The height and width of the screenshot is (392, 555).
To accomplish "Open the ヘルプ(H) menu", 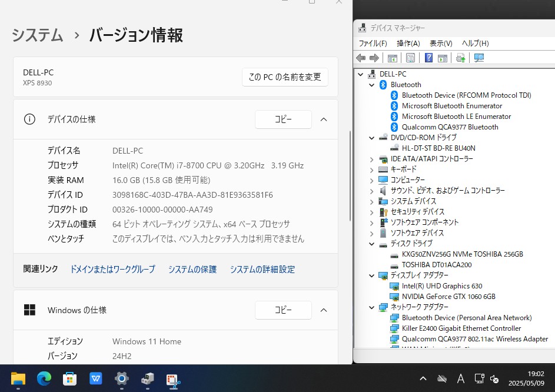I will coord(475,43).
